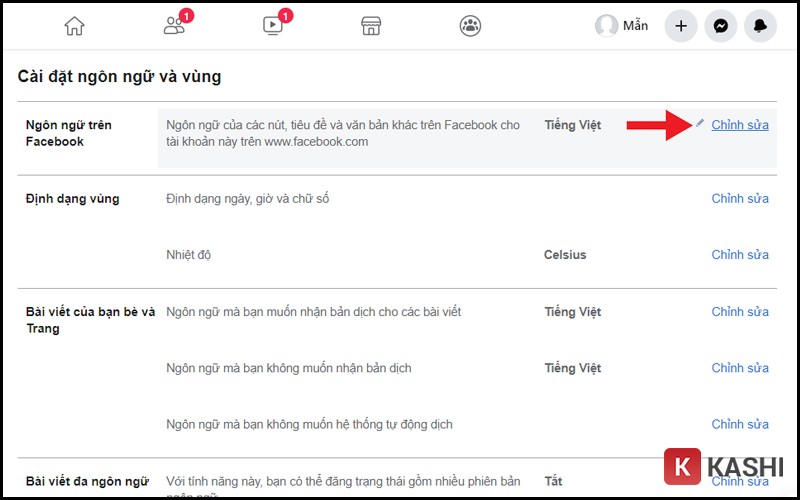Edit language you want translations into

tap(740, 312)
